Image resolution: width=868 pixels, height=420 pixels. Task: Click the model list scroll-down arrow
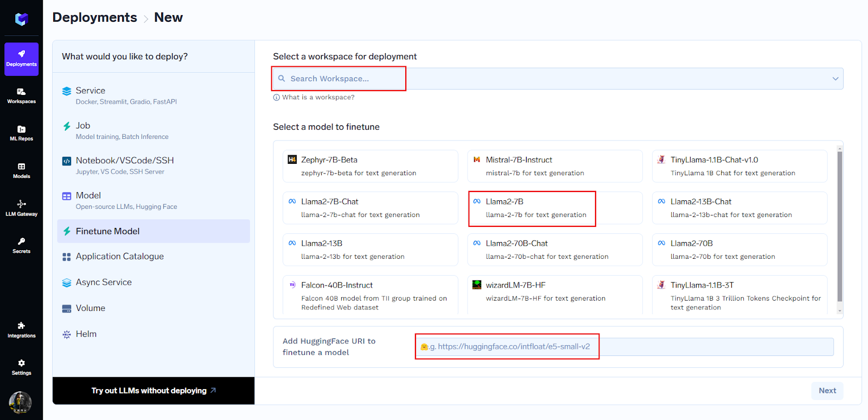tap(840, 311)
